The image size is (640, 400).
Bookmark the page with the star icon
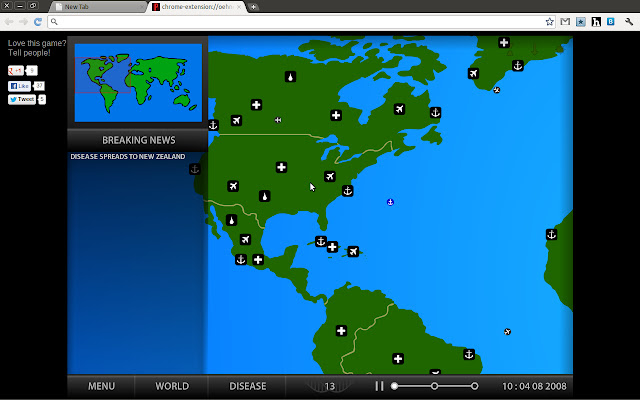click(549, 22)
